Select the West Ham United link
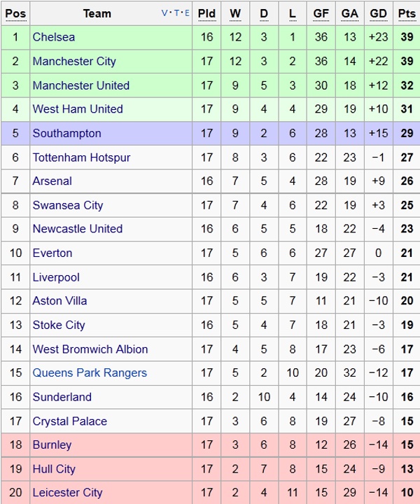 78,109
